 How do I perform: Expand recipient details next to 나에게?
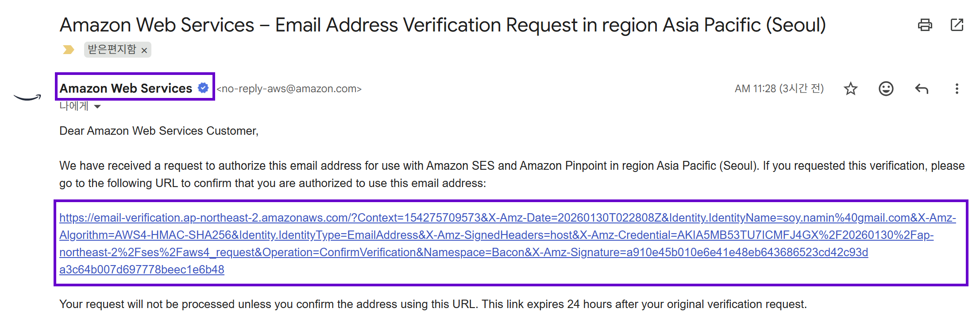97,106
